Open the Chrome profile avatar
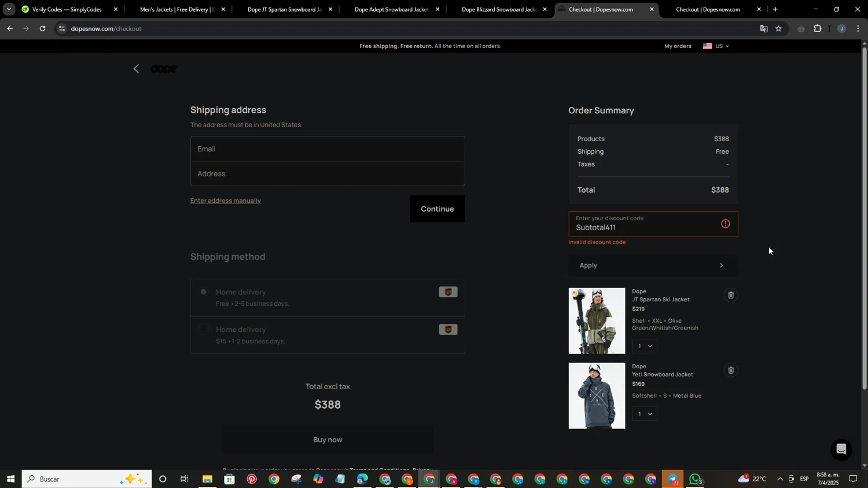 (x=841, y=28)
